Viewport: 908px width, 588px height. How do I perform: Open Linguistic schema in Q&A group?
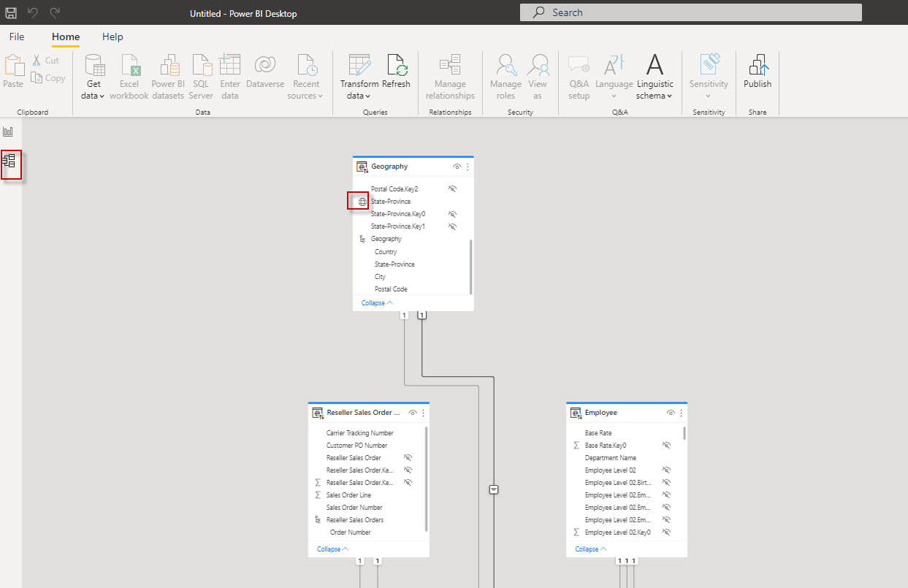pyautogui.click(x=655, y=77)
